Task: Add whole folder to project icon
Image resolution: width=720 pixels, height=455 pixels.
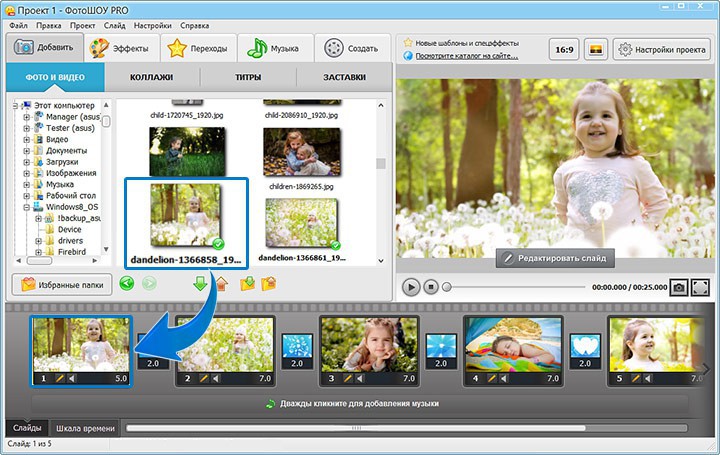Action: coord(248,284)
